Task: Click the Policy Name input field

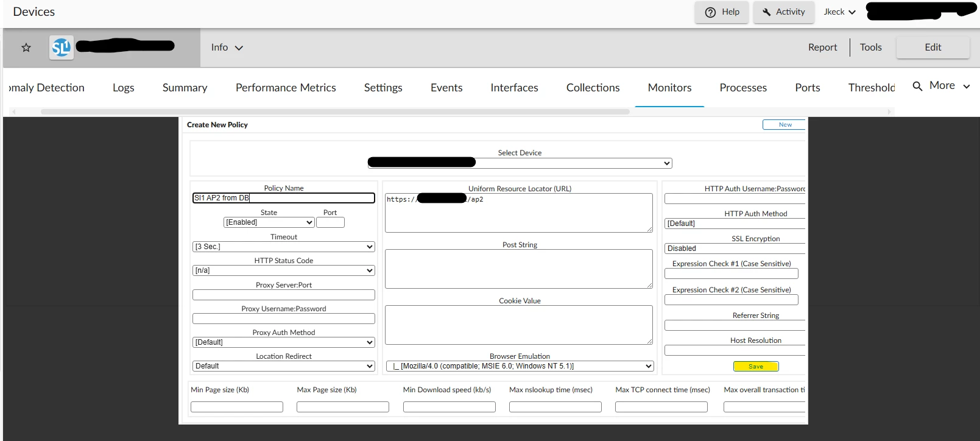Action: 284,198
